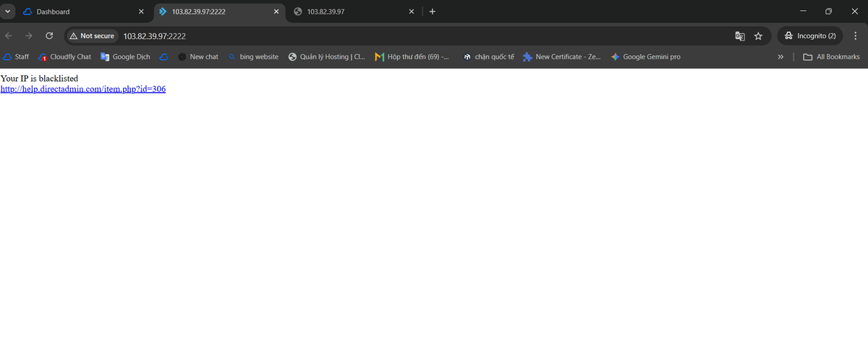Click the browser back arrow
868x347 pixels.
pos(9,35)
